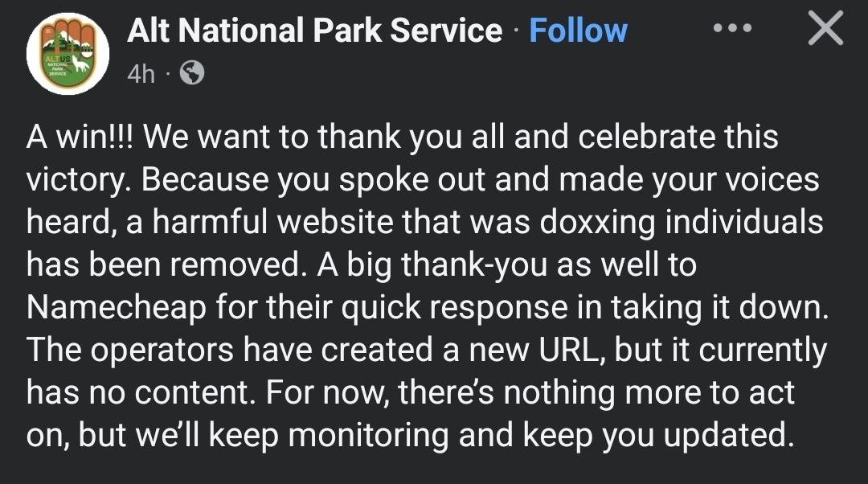Open the Alt National Park Service profile picture
Screen dimensions: 868x484
tap(68, 54)
